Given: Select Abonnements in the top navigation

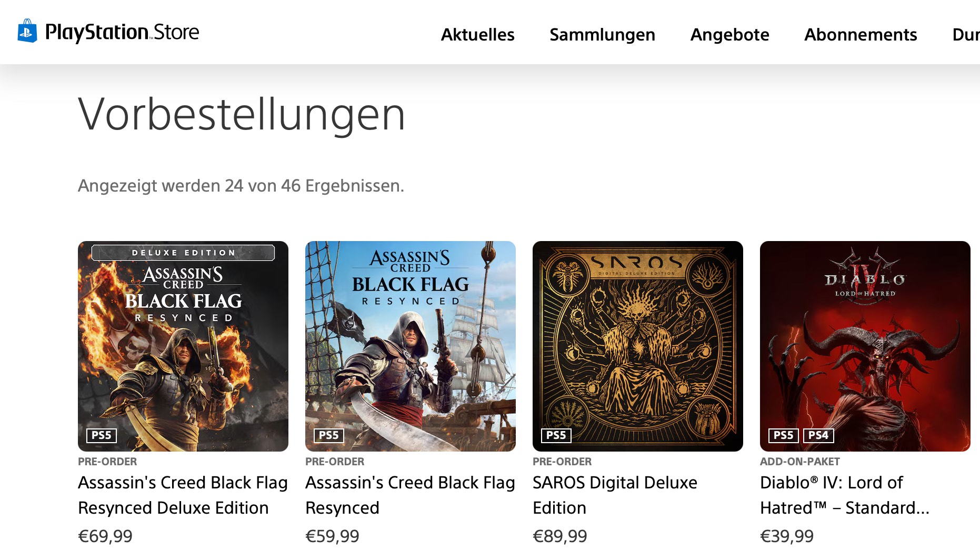Looking at the screenshot, I should click(x=861, y=35).
